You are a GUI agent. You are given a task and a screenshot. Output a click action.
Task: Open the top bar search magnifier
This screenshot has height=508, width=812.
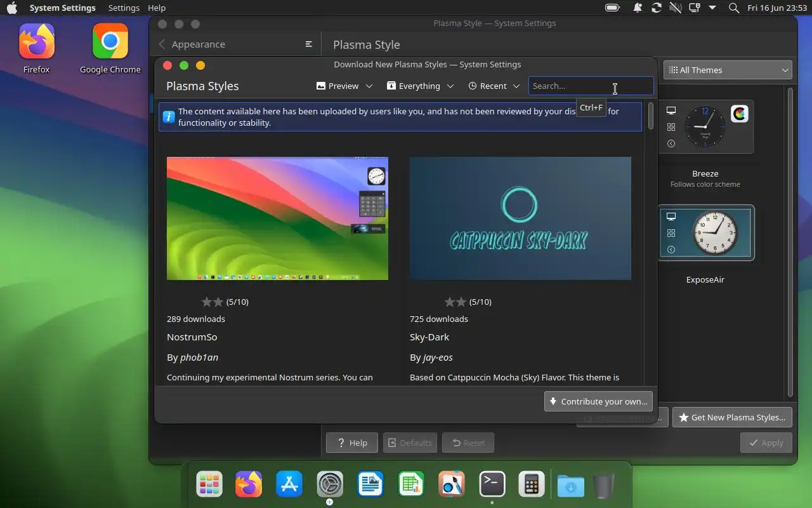tap(734, 8)
